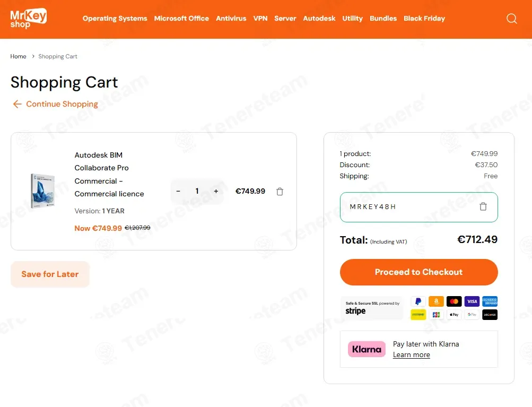Open Klarna Learn more link
The width and height of the screenshot is (532, 407).
tap(411, 355)
